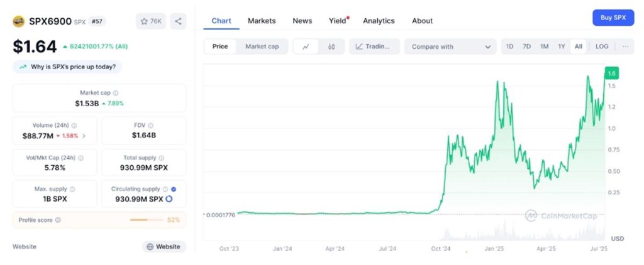Viewport: 644px width, 265px height.
Task: Click the $1.64B FDV value
Action: (144, 136)
